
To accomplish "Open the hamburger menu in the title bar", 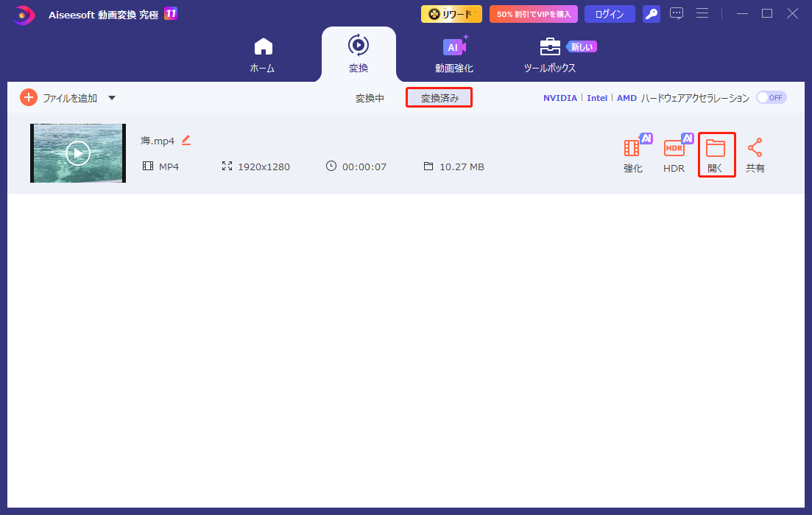I will pyautogui.click(x=702, y=13).
